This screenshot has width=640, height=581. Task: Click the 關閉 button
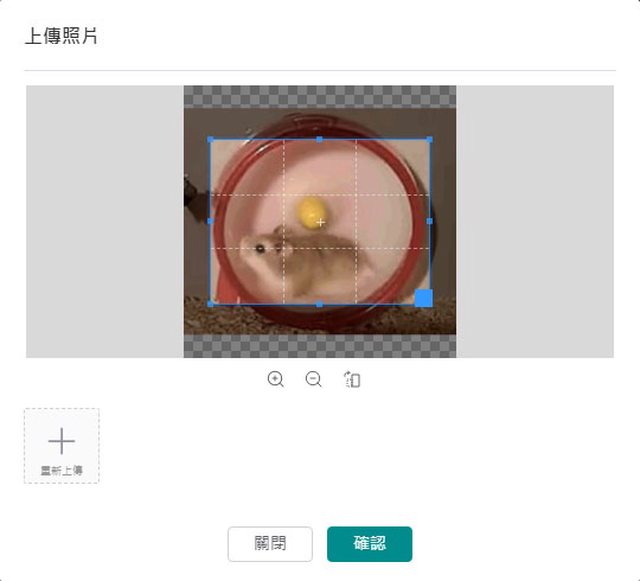pos(270,544)
